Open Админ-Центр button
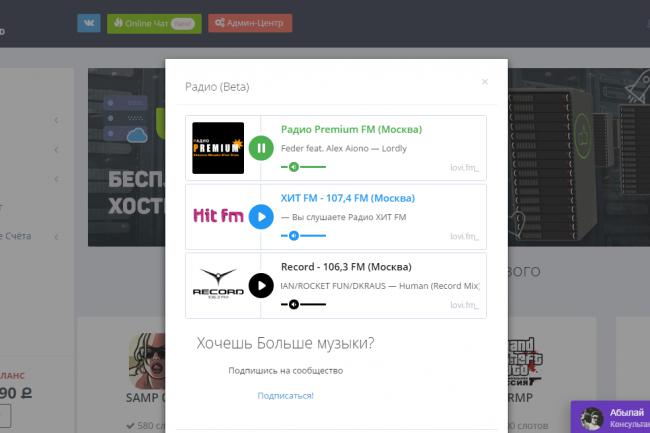 (x=250, y=23)
